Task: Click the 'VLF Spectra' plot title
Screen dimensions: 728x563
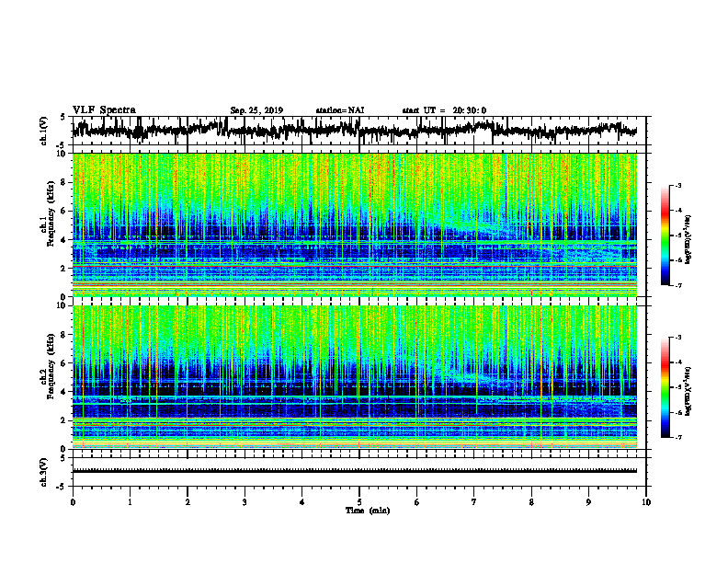Action: coord(104,110)
